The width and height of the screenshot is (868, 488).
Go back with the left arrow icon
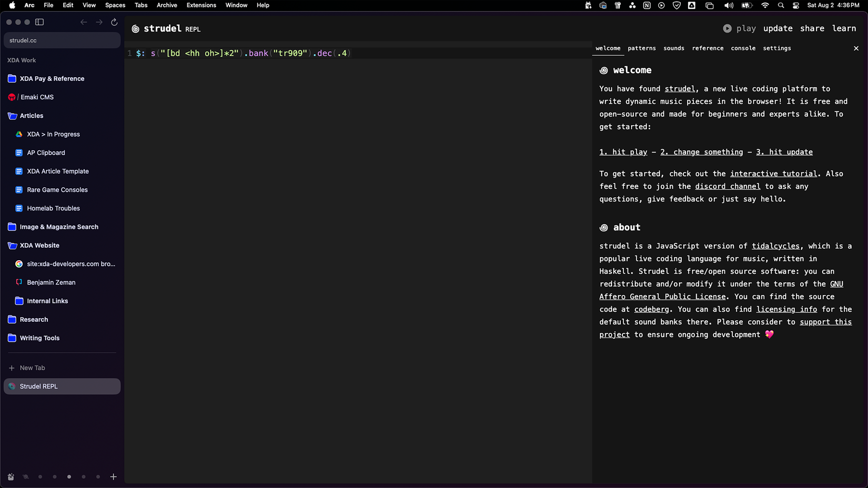click(x=84, y=22)
